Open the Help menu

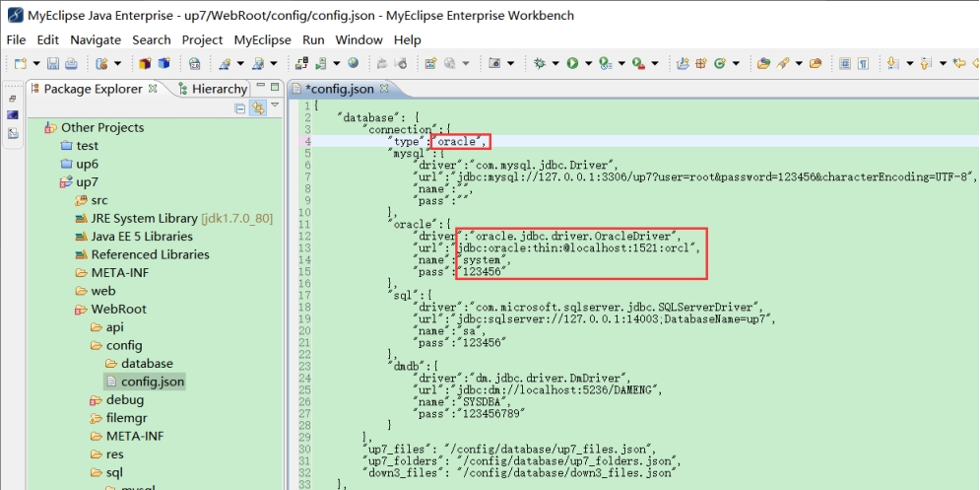coord(408,39)
